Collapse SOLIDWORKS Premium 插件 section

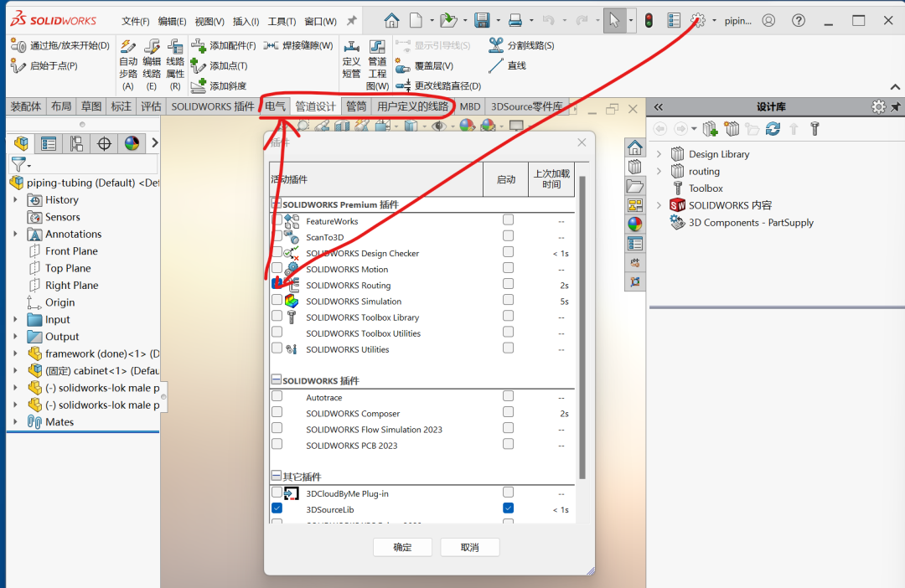276,204
